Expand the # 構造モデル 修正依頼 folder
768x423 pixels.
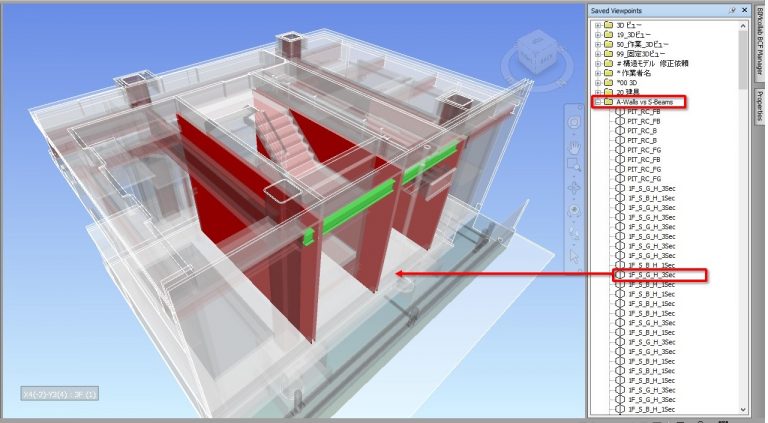coord(598,64)
